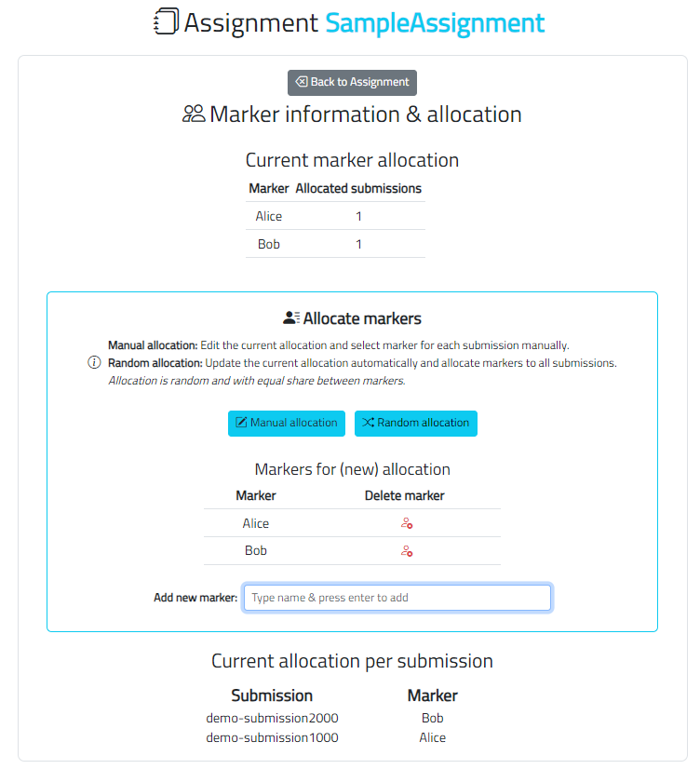This screenshot has height=769, width=700.
Task: Start a Manual allocation
Action: pos(286,423)
